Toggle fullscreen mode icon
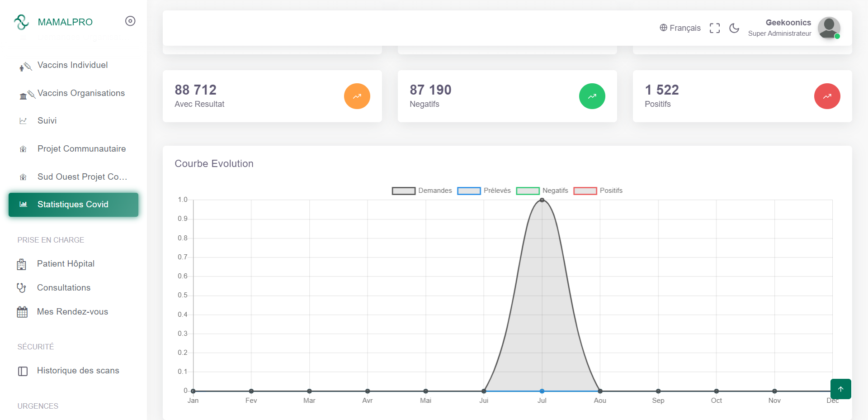 715,28
